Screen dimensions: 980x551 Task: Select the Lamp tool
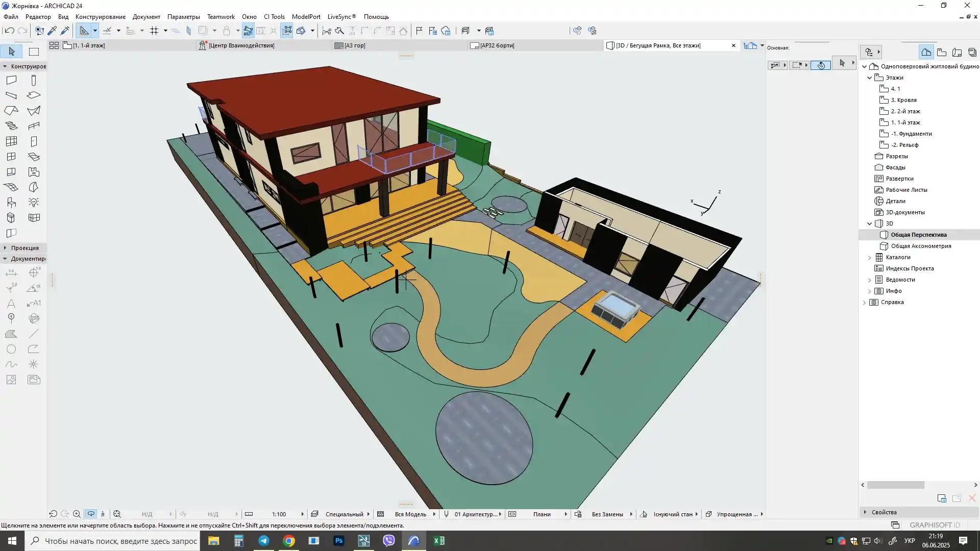pyautogui.click(x=34, y=203)
